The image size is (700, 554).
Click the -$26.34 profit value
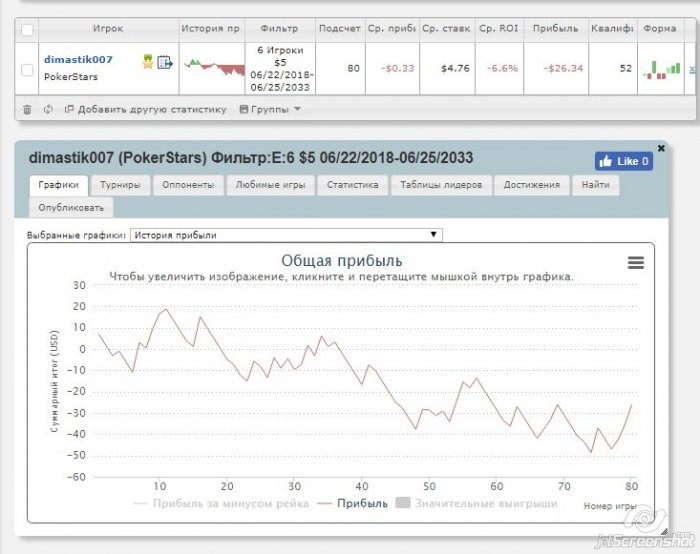563,68
